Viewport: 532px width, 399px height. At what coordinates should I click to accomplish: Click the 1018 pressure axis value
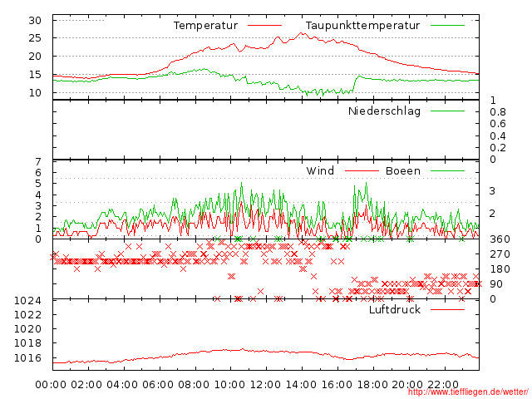click(x=27, y=343)
